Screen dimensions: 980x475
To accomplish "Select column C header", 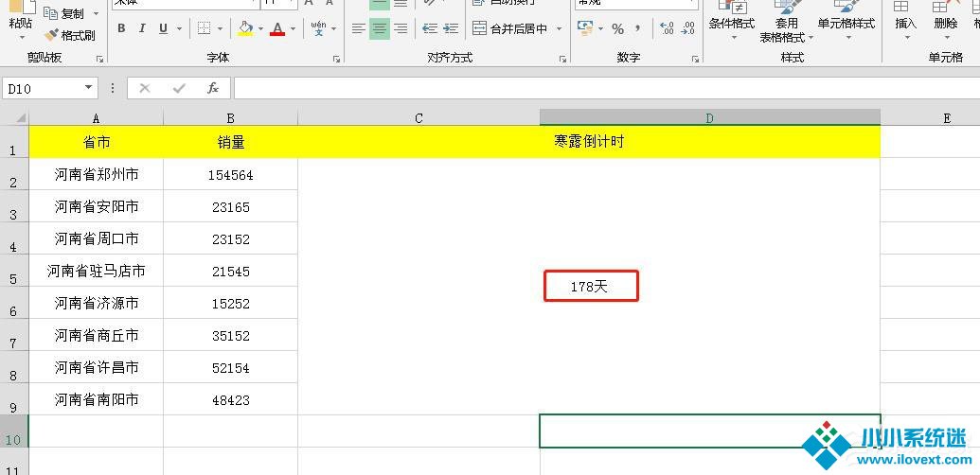I will coord(419,118).
